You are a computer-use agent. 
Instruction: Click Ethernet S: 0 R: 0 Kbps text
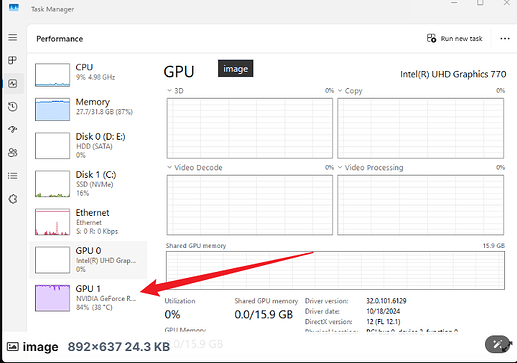point(97,231)
